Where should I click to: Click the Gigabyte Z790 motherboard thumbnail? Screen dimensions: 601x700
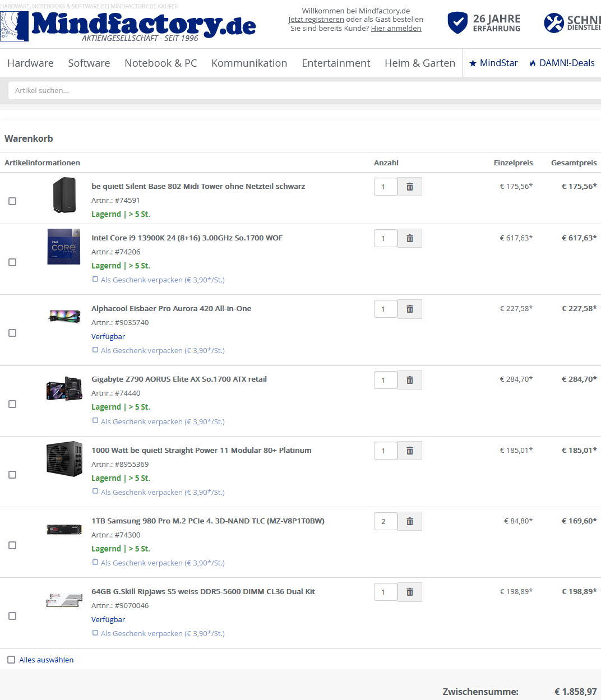(64, 388)
